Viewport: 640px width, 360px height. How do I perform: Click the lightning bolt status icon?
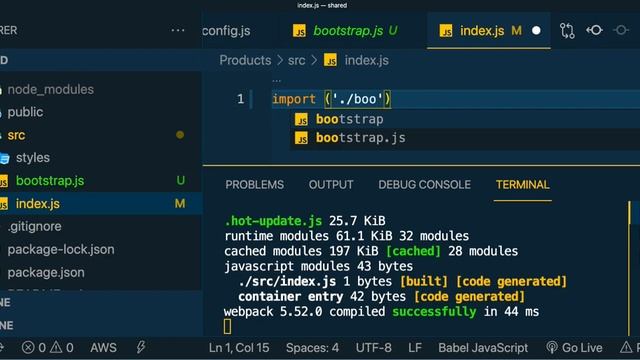click(141, 347)
